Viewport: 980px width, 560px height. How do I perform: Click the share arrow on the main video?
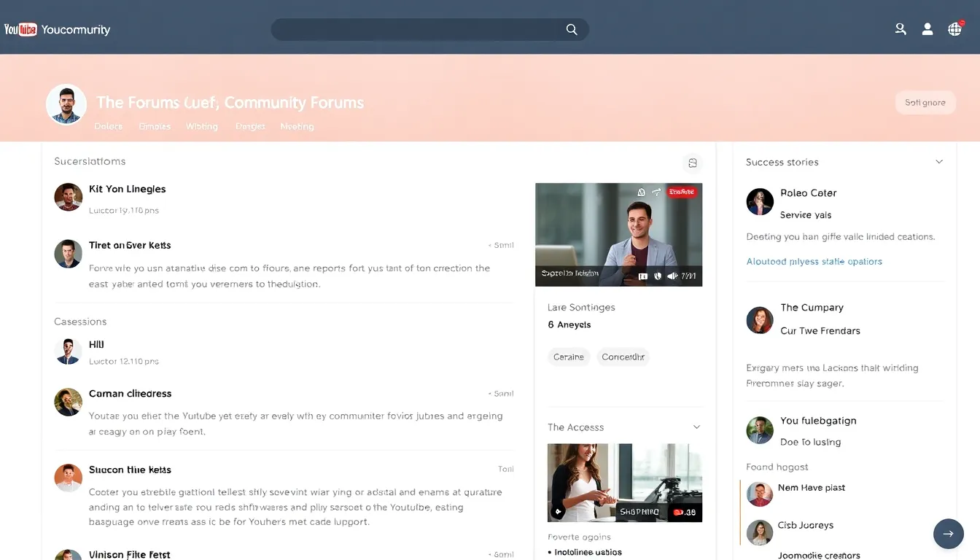[657, 192]
